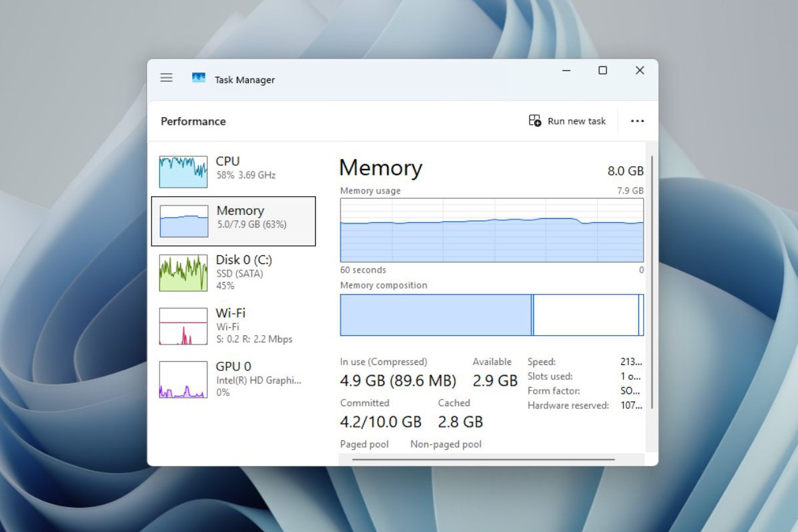798x532 pixels.
Task: Click the Memory composition bar
Action: pos(491,315)
